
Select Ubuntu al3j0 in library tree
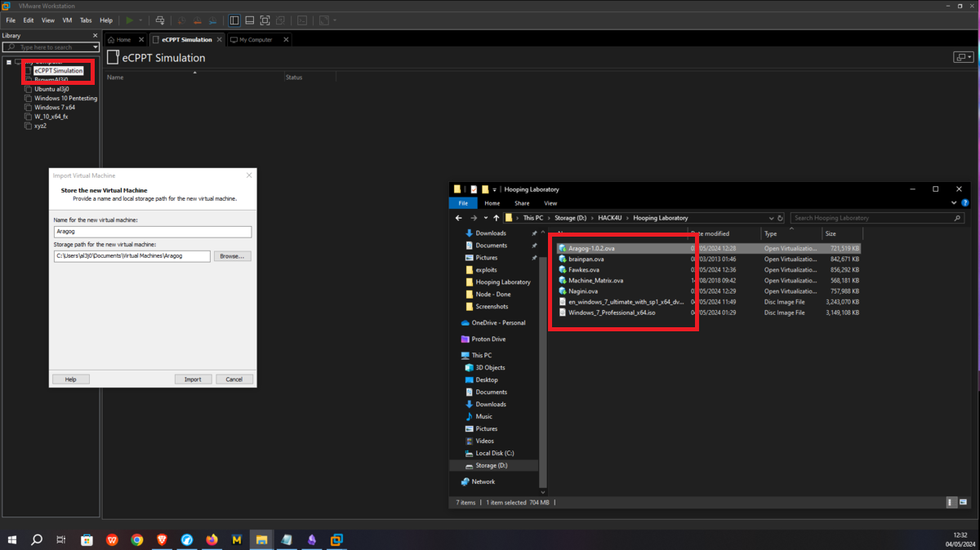(x=51, y=89)
